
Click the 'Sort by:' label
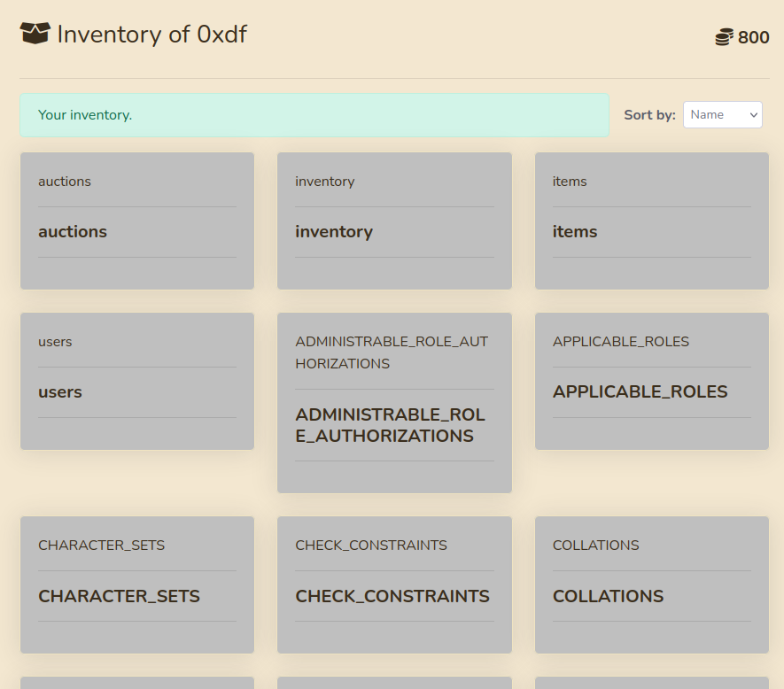pos(649,115)
